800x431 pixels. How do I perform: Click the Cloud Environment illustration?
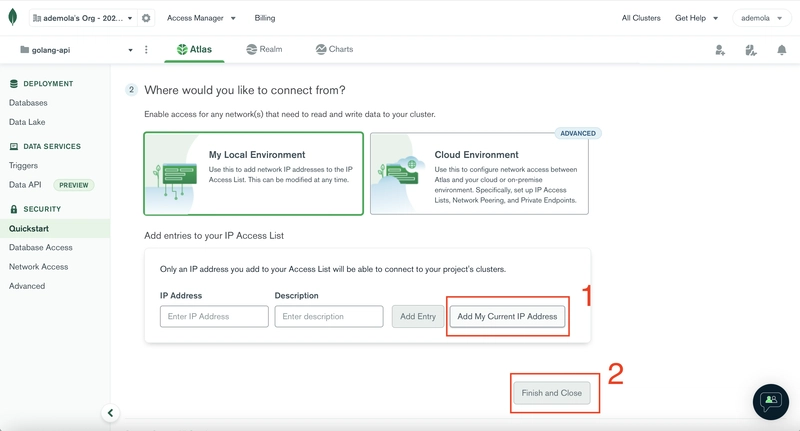pyautogui.click(x=399, y=173)
